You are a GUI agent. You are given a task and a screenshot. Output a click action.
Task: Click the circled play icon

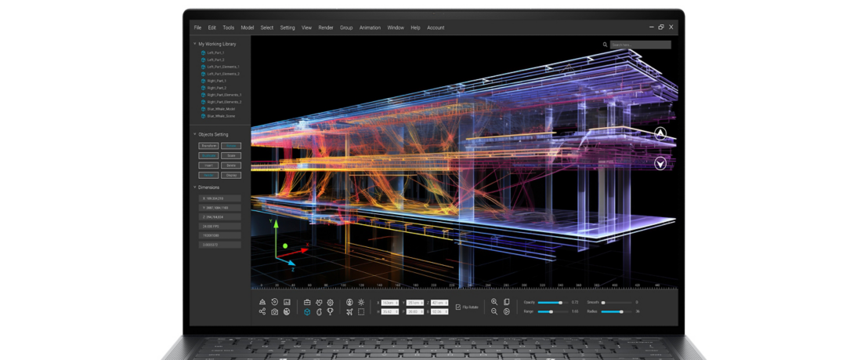[507, 312]
